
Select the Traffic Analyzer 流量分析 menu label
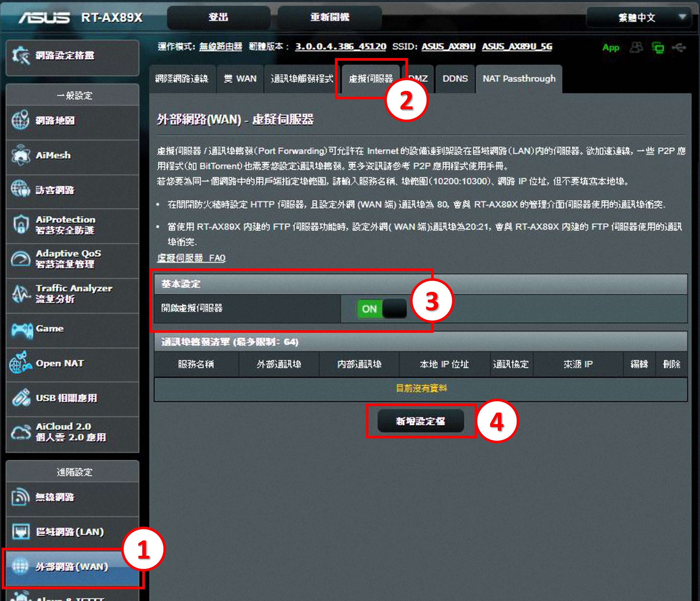coord(74,293)
